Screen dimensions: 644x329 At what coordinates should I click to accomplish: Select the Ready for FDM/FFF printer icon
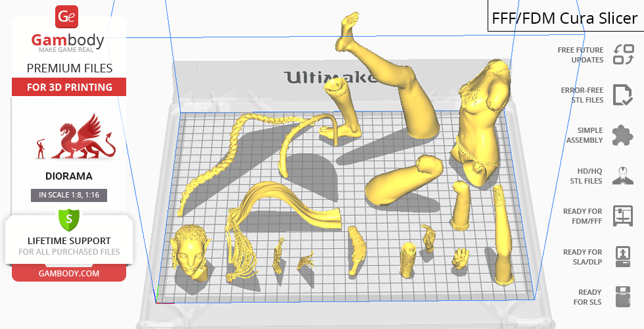pyautogui.click(x=622, y=216)
